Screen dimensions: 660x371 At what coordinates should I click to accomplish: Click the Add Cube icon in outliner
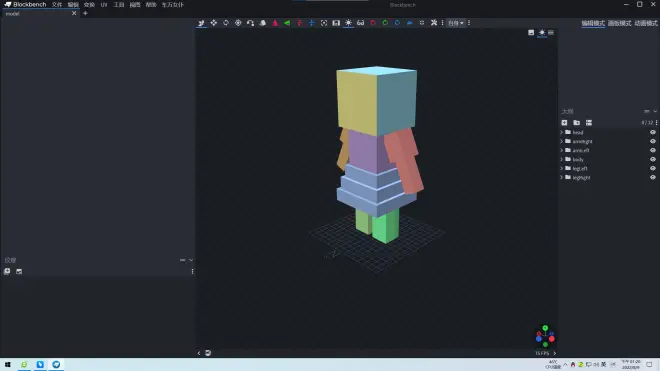click(564, 123)
